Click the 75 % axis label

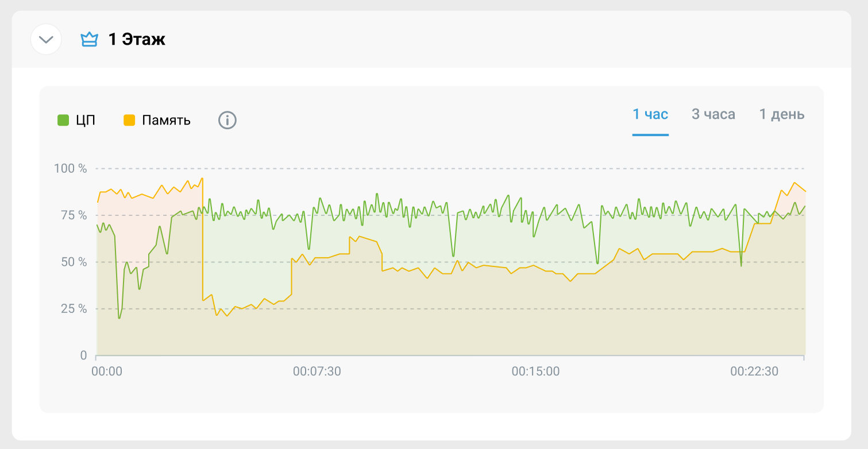(x=74, y=215)
